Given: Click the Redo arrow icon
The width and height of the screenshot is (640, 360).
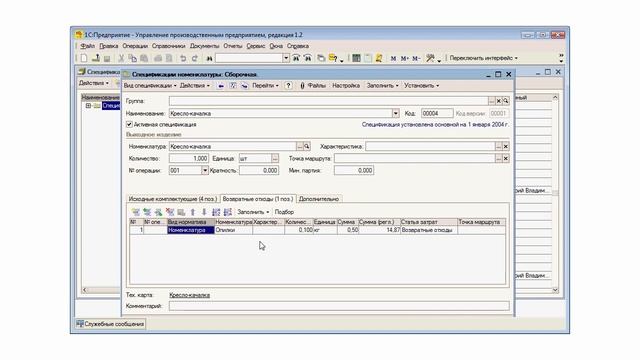Looking at the screenshot, I should tap(195, 58).
